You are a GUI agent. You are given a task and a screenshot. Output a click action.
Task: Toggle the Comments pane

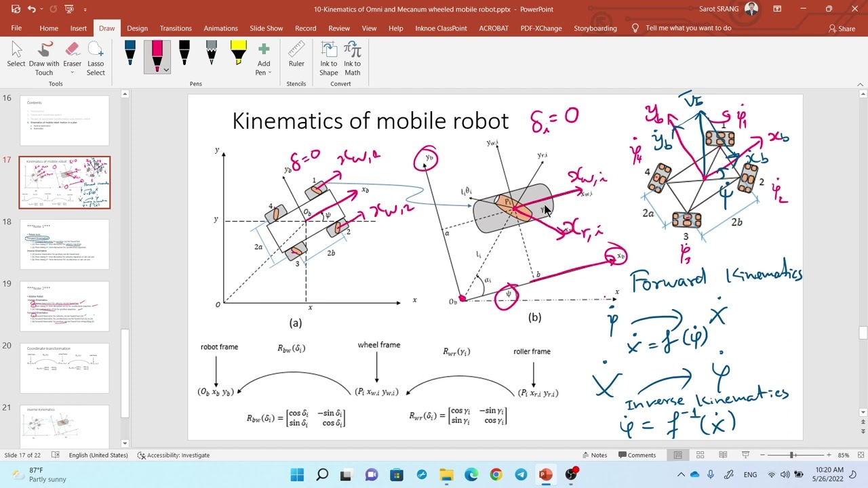click(636, 455)
